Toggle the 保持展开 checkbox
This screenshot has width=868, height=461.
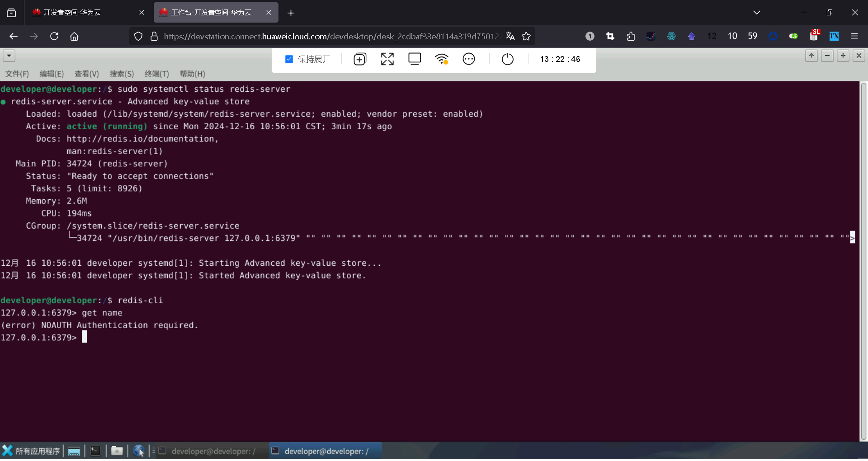pyautogui.click(x=289, y=59)
